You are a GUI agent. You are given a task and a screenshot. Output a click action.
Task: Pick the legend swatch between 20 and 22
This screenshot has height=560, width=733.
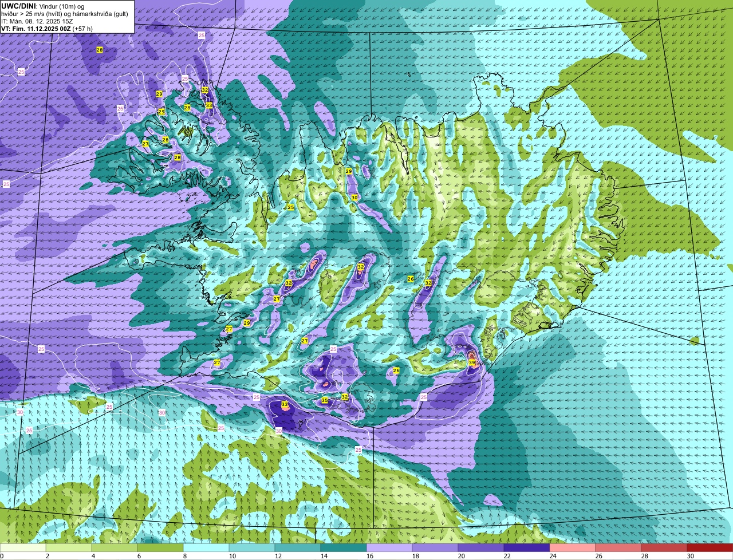481,548
